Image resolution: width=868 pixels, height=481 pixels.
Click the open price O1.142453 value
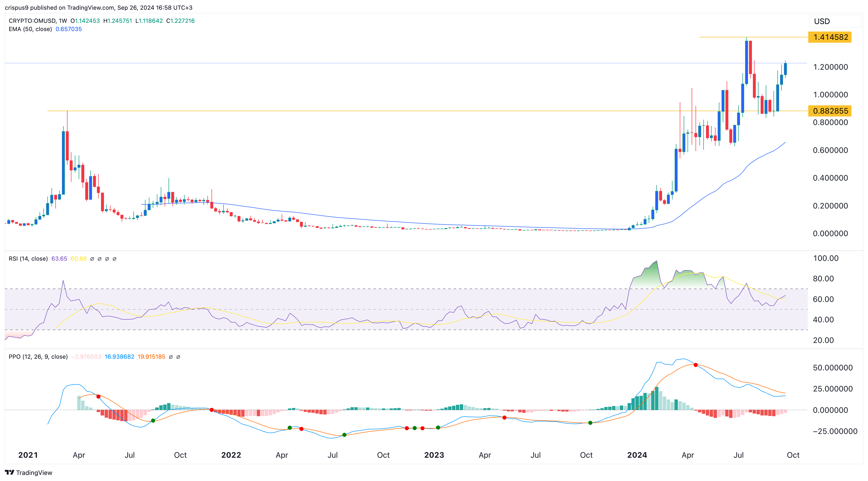click(x=85, y=21)
